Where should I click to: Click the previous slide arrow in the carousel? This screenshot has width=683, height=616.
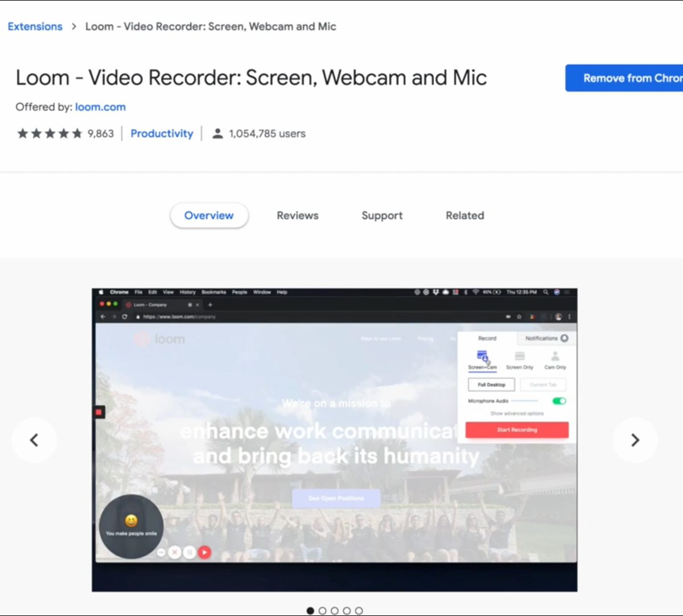(x=34, y=440)
